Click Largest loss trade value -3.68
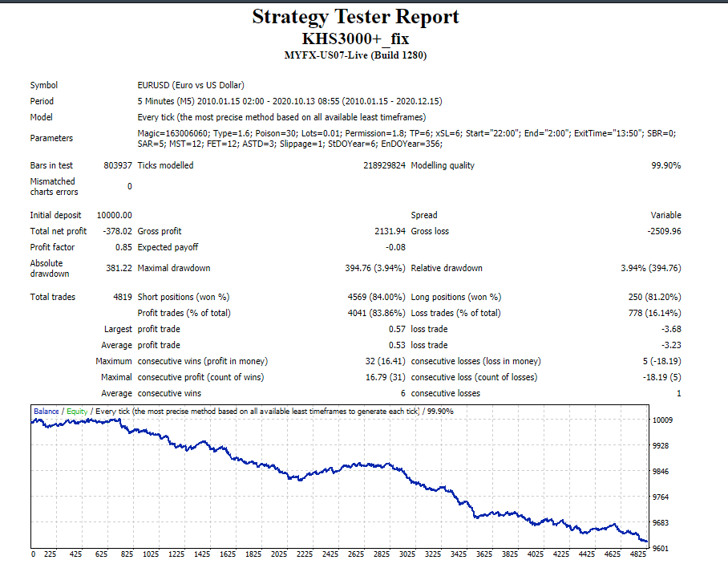This screenshot has width=728, height=564. pos(671,329)
